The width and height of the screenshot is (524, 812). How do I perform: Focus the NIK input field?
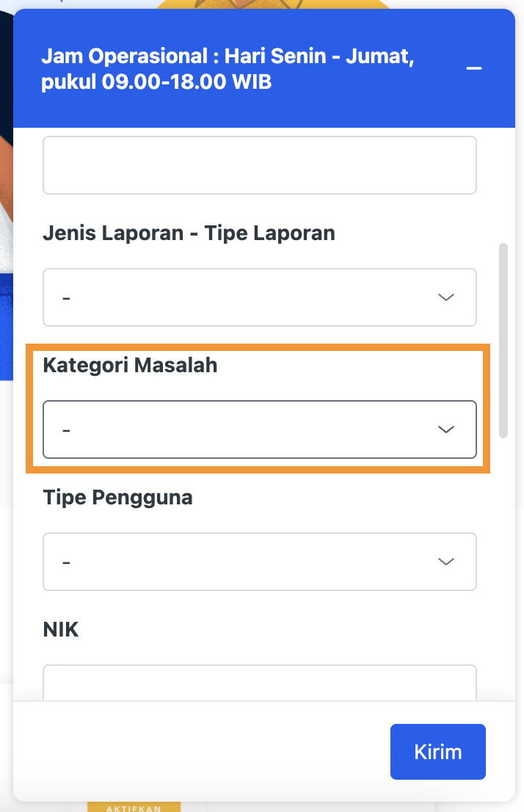point(260,683)
